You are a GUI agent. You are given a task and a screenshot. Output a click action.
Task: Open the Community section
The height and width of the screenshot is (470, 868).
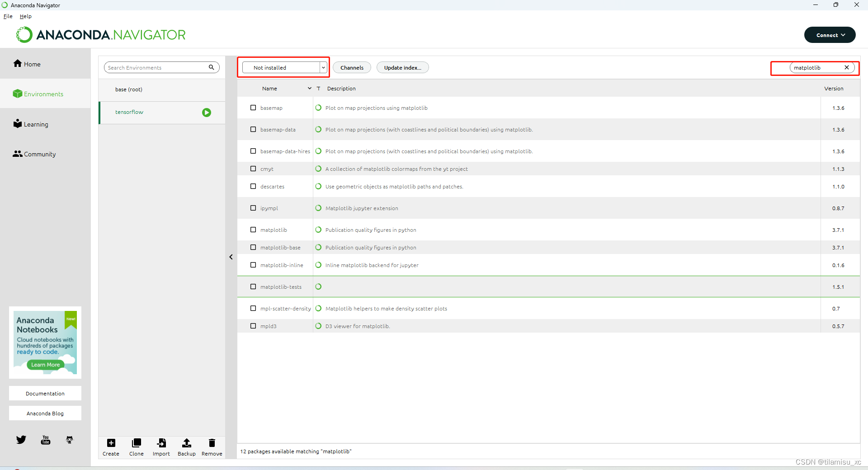coord(34,154)
